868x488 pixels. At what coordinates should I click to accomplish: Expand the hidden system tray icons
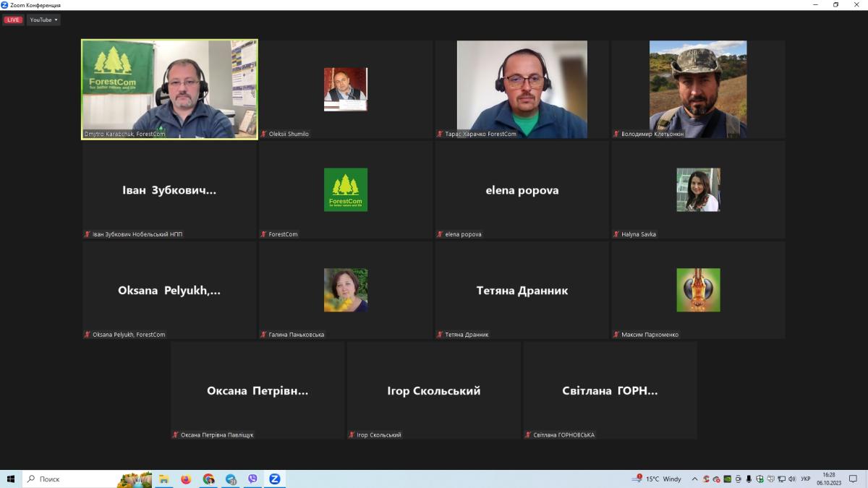point(694,479)
